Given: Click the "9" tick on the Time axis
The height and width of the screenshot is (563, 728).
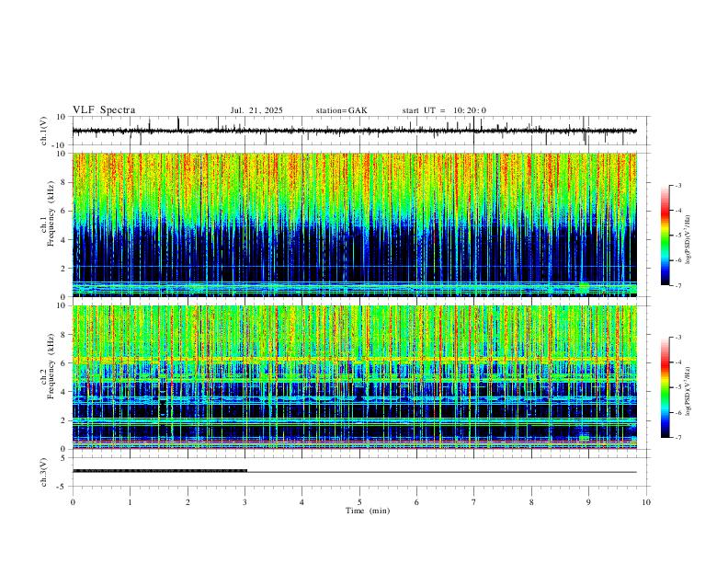Looking at the screenshot, I should tap(588, 502).
